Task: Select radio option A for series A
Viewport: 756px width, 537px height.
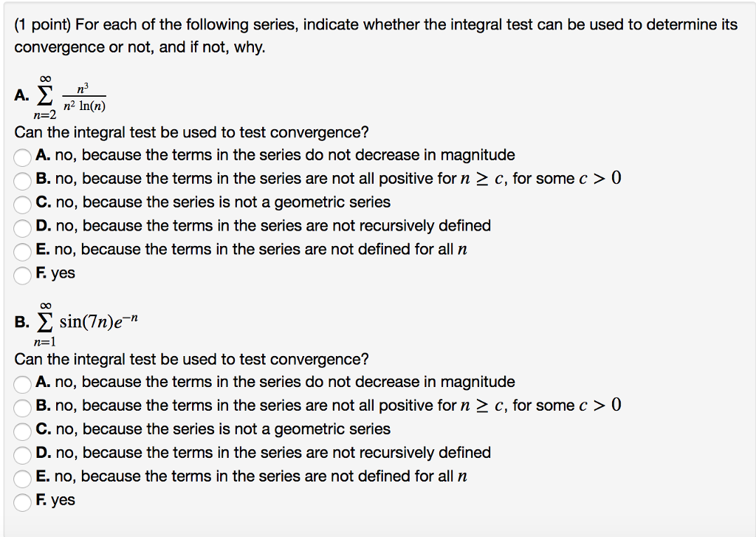Action: pos(21,154)
